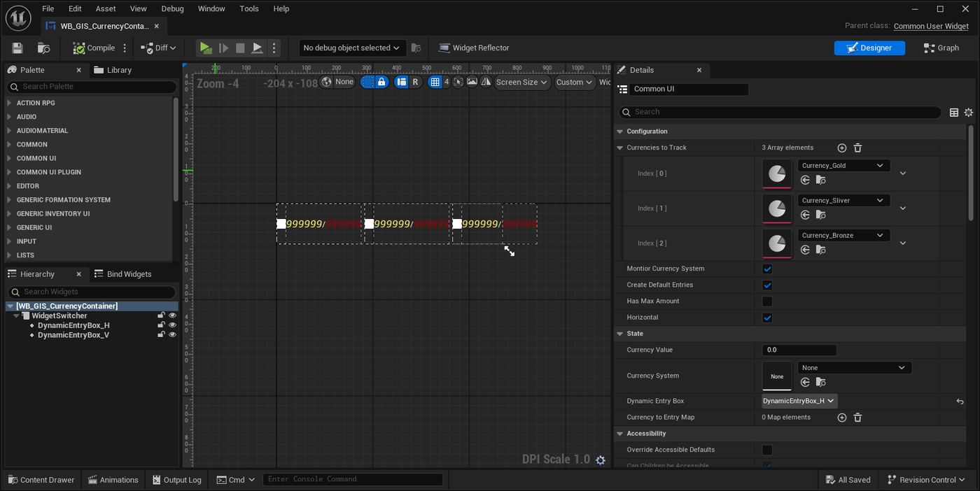The width and height of the screenshot is (980, 491).
Task: Open the Debug menu
Action: click(172, 9)
